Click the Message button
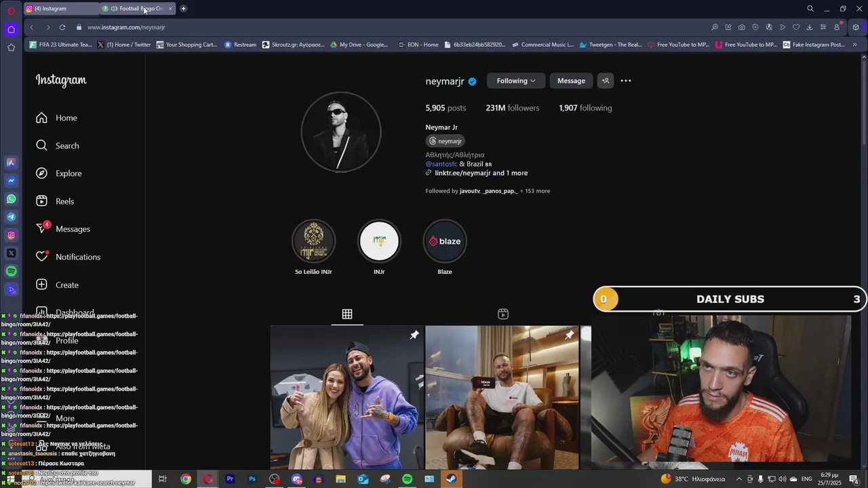 (x=571, y=81)
